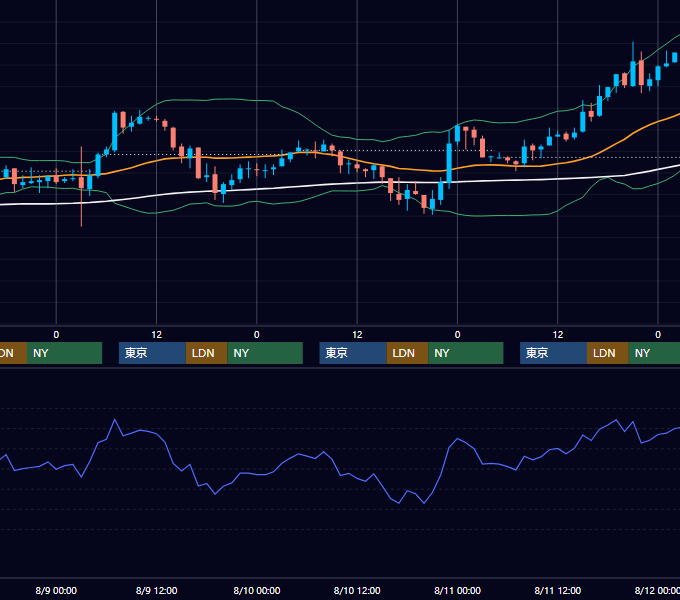Click hour label 12 above the 8/10 LDN bar
The width and height of the screenshot is (680, 600).
[x=357, y=335]
